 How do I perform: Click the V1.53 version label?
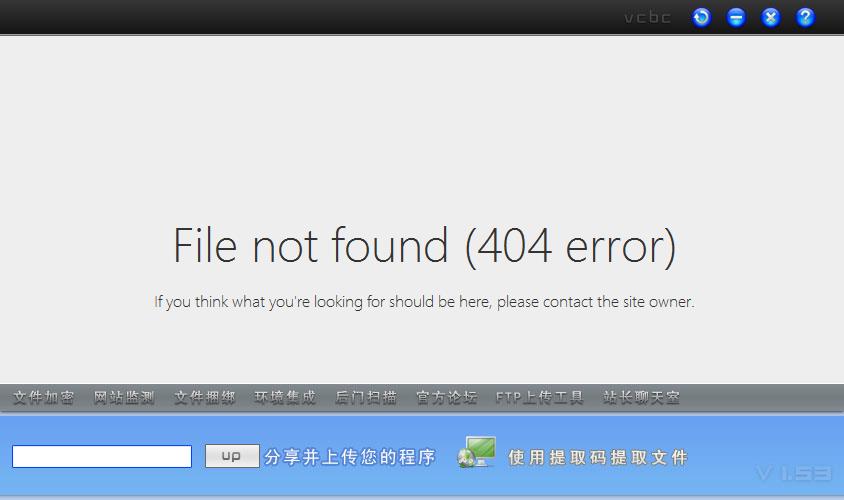pyautogui.click(x=793, y=474)
